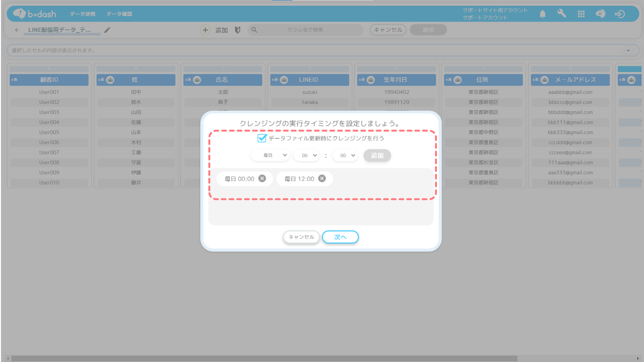Viewport: 644px width, 362px height.
Task: Expand the selected cell content bar
Action: 628,51
